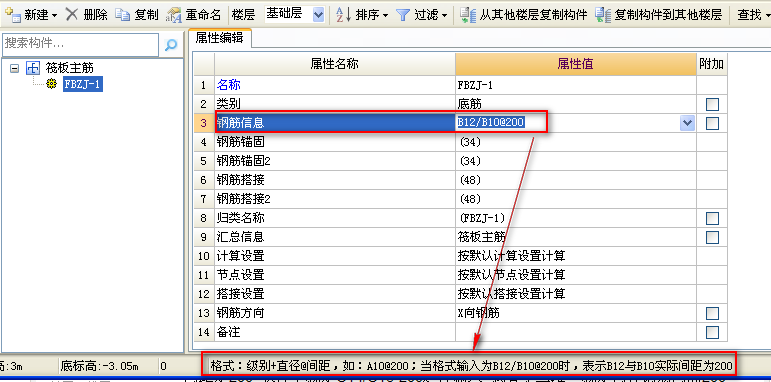Click the 新建 (new) icon in toolbar
Screen dimensions: 771x382
12,14
